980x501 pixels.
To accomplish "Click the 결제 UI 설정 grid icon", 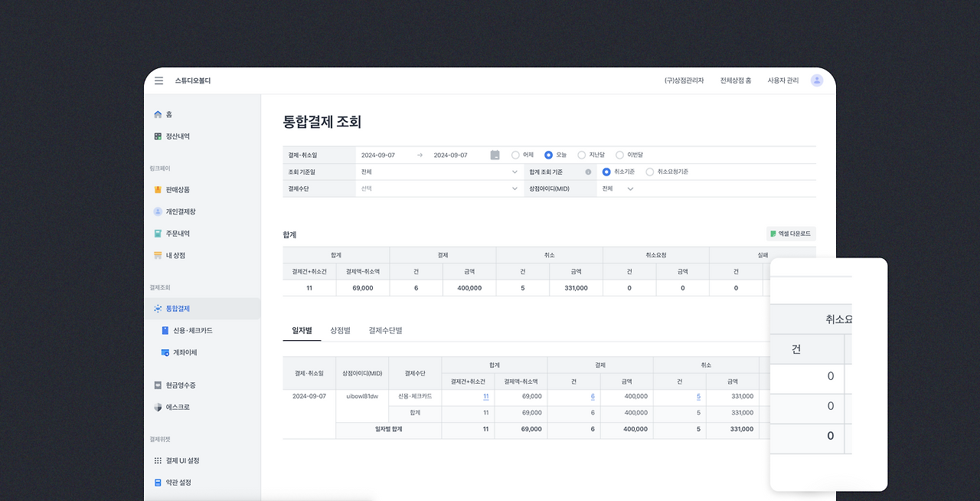I will tap(158, 460).
